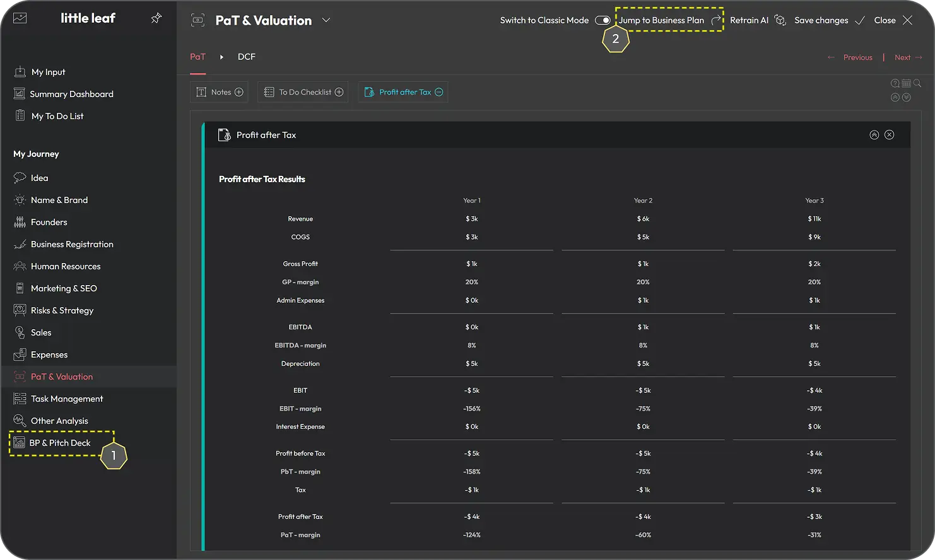Screen dimensions: 935x560
Task: Click the pin icon beside little leaf logo
Action: [x=156, y=19]
